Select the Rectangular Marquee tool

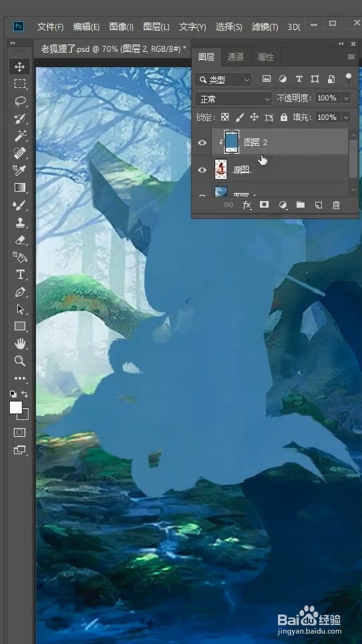pos(20,84)
